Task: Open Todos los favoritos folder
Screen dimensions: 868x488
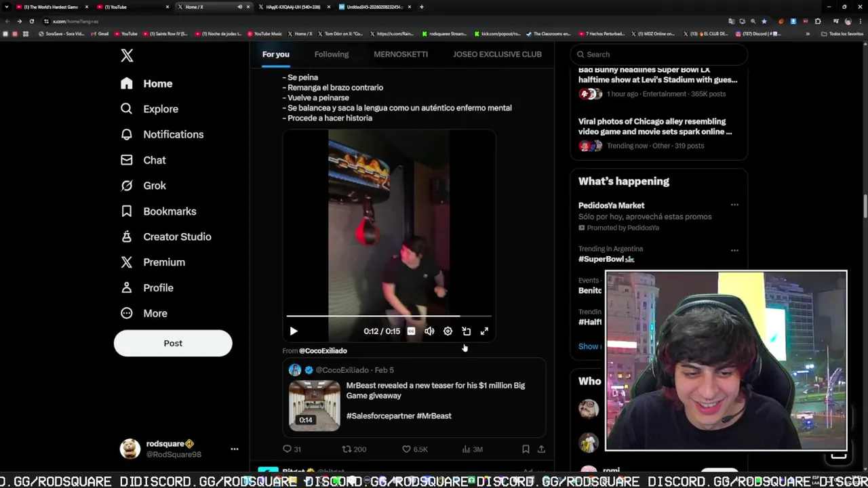Action: click(842, 33)
